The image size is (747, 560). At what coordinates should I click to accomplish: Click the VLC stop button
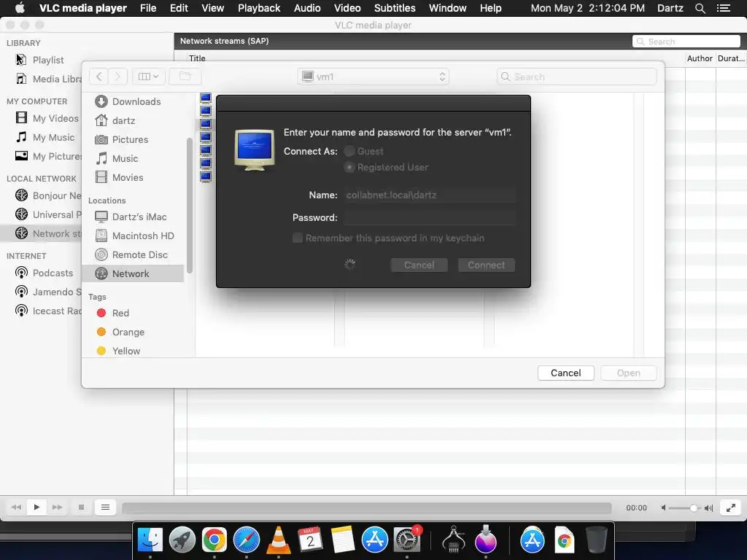81,507
